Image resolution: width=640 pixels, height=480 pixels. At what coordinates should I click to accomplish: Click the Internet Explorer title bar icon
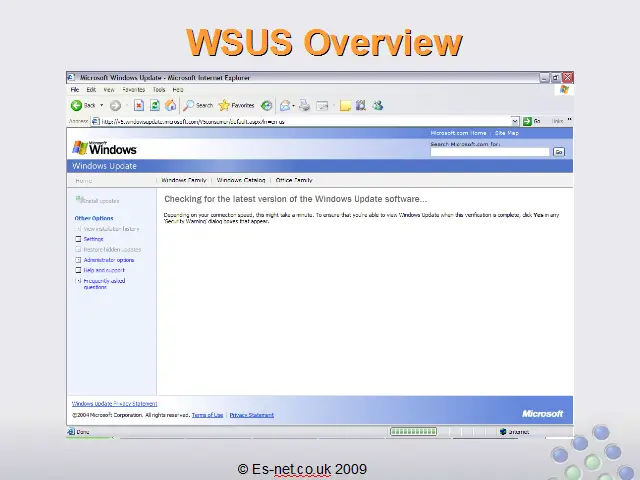[x=71, y=77]
